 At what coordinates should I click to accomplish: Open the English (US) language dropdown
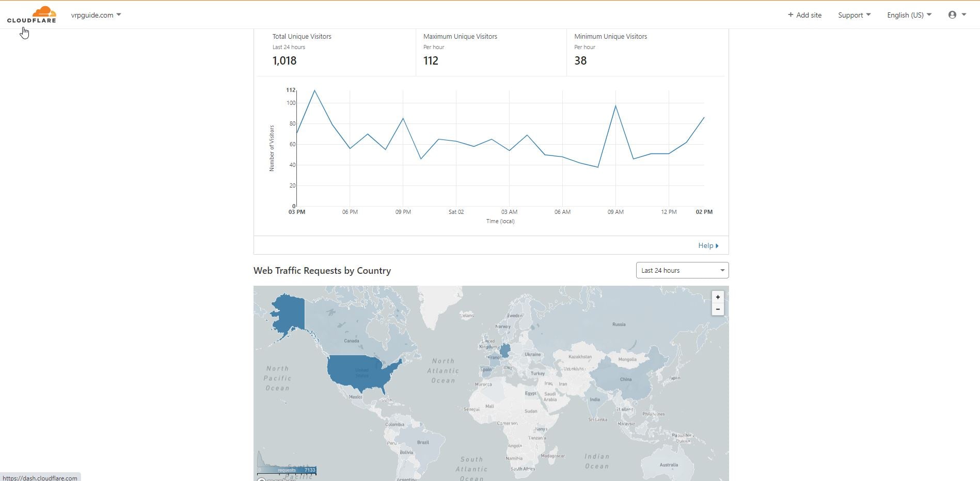(909, 15)
